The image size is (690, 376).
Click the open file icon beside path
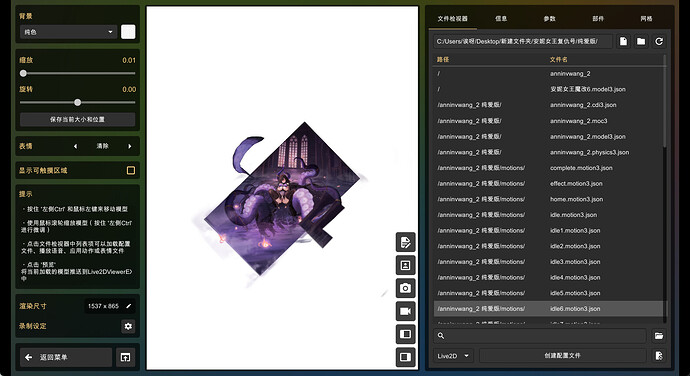click(623, 41)
